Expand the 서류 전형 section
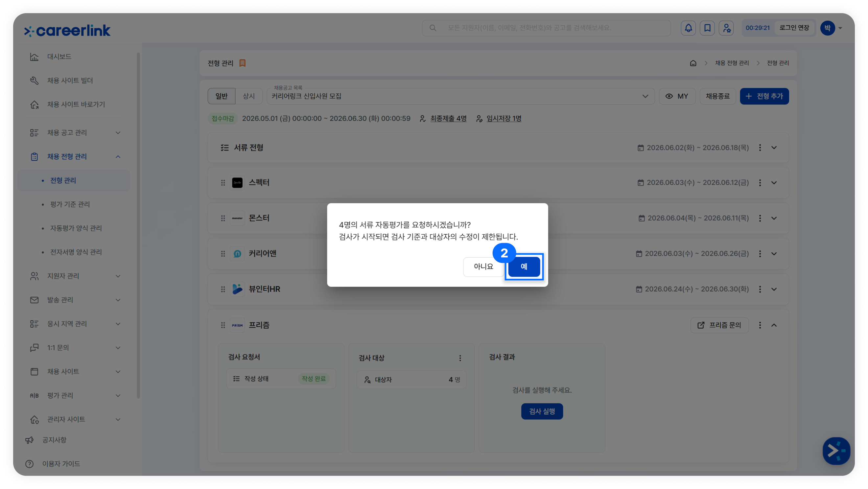 coord(774,148)
